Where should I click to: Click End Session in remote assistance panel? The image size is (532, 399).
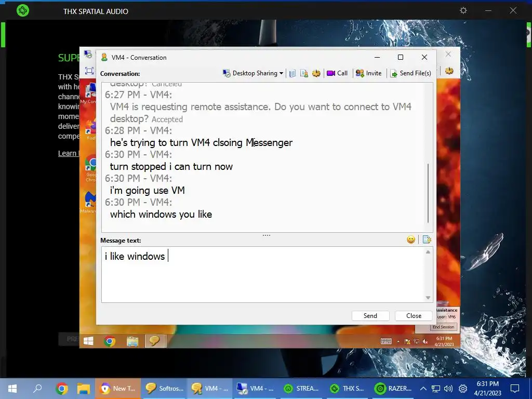coord(444,327)
